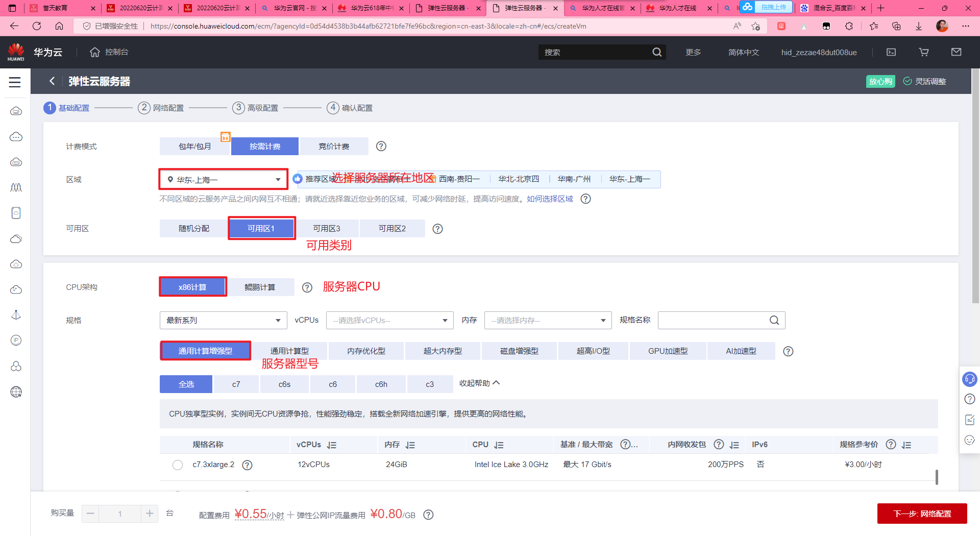980x536 pixels.
Task: Open the 控制台 home icon
Action: coord(94,52)
